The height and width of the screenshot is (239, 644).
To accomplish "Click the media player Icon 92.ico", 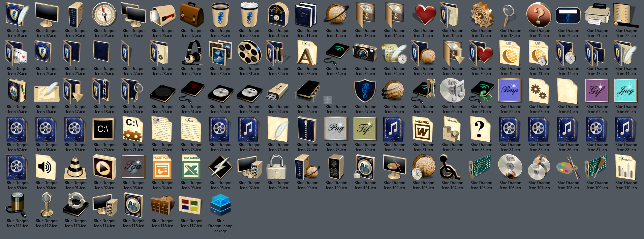I will pyautogui.click(x=104, y=167).
